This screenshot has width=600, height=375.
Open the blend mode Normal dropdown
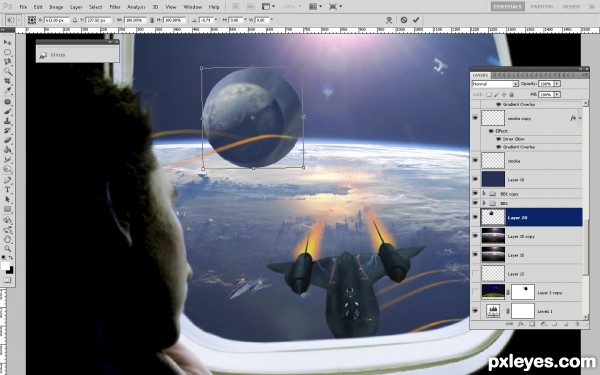click(495, 84)
